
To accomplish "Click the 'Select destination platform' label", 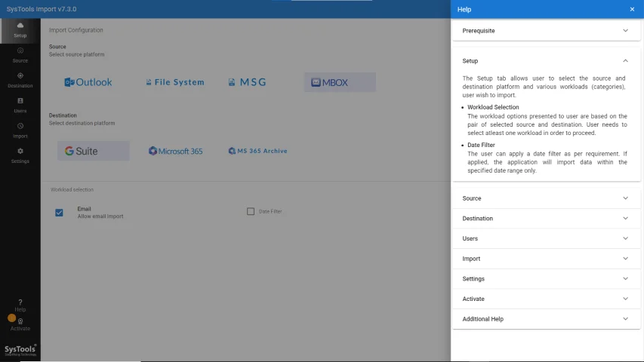I will pyautogui.click(x=82, y=123).
